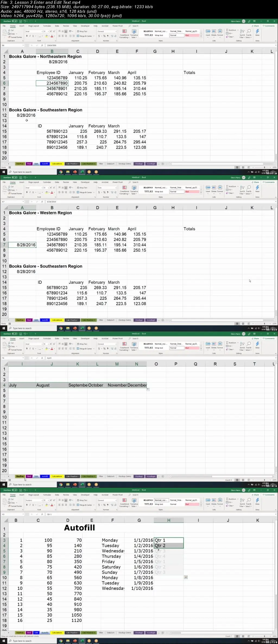
Task: Select the Qtr 2 cell in Autofill sheet
Action: pyautogui.click(x=169, y=546)
